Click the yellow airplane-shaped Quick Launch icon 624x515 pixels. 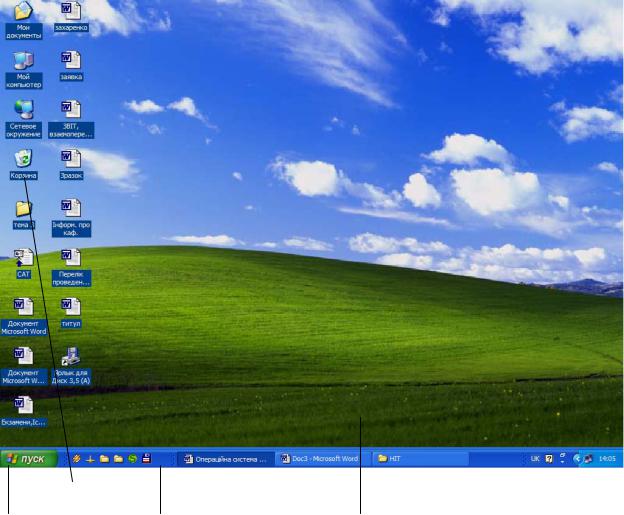[90, 459]
